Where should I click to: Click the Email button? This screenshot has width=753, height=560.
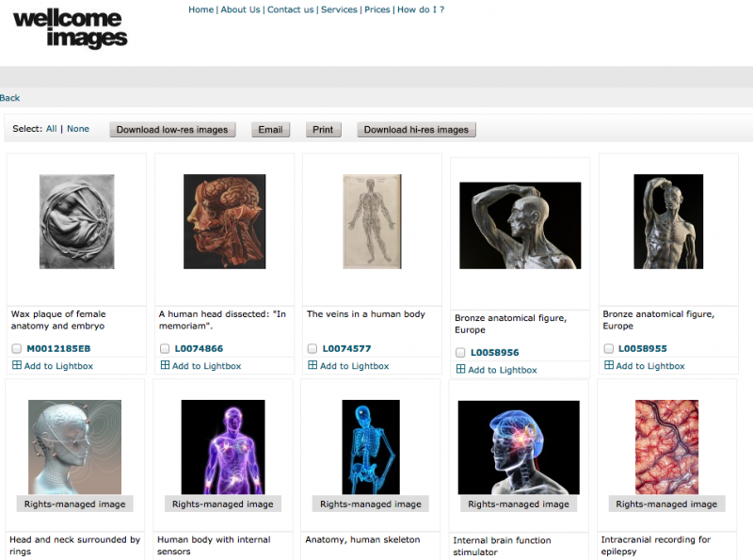(270, 130)
